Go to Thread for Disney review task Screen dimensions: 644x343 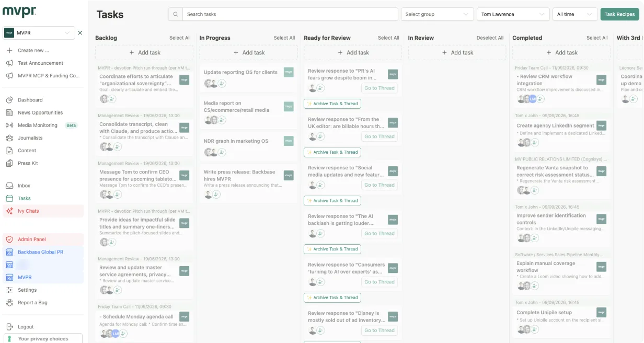tap(379, 330)
